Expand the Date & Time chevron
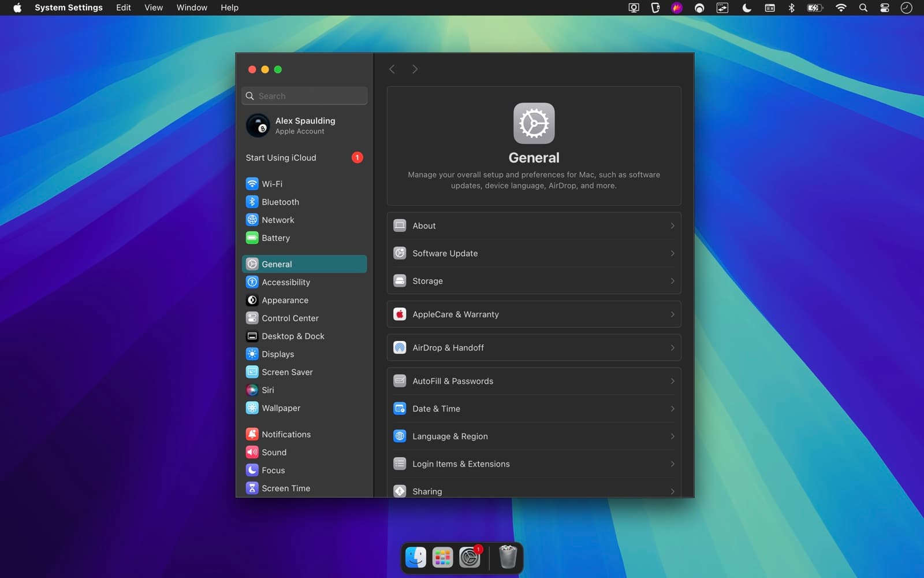The image size is (924, 578). [672, 409]
